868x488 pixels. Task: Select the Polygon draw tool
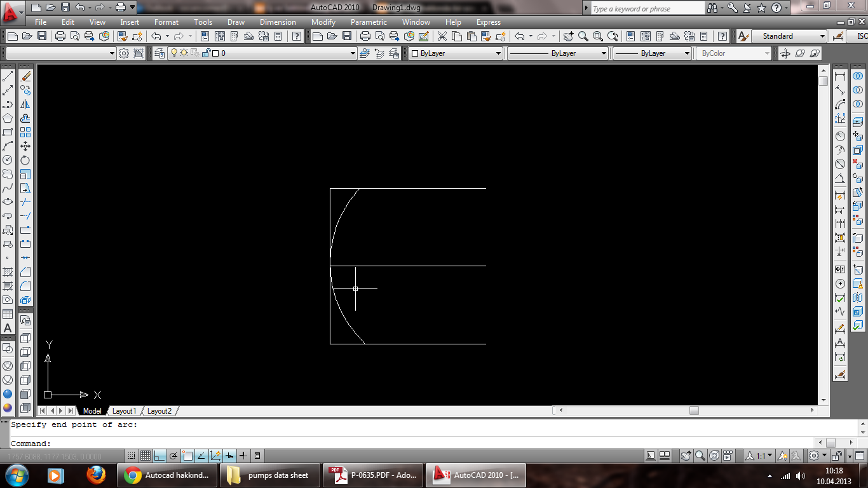8,118
